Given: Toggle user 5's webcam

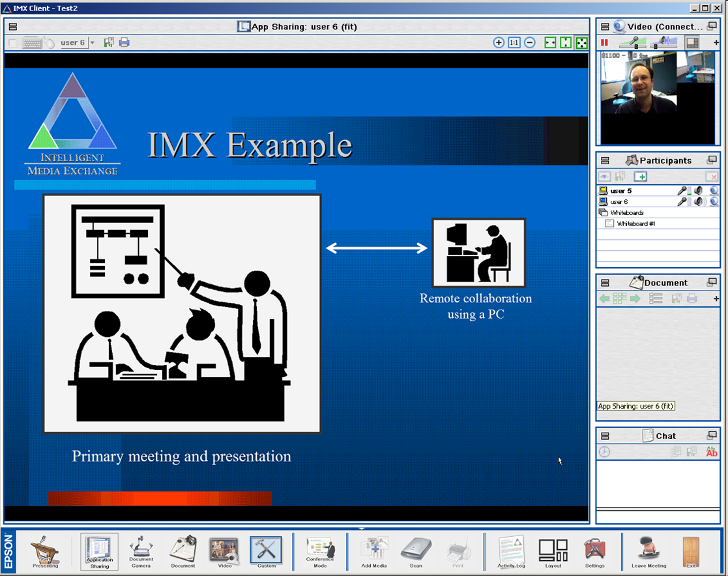Looking at the screenshot, I should pyautogui.click(x=714, y=191).
